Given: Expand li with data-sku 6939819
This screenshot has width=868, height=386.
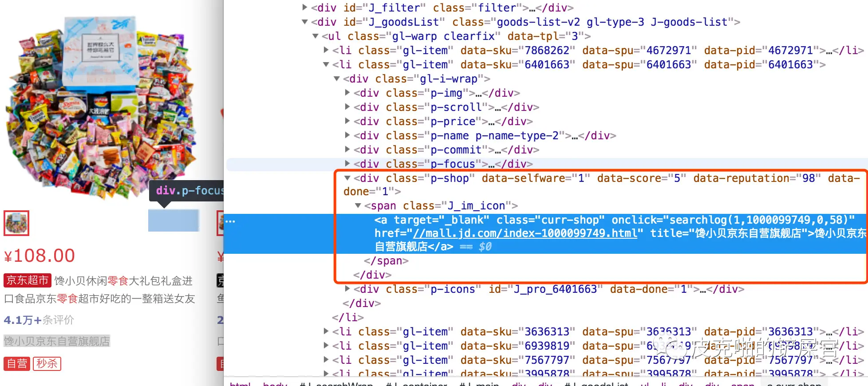Looking at the screenshot, I should click(326, 345).
